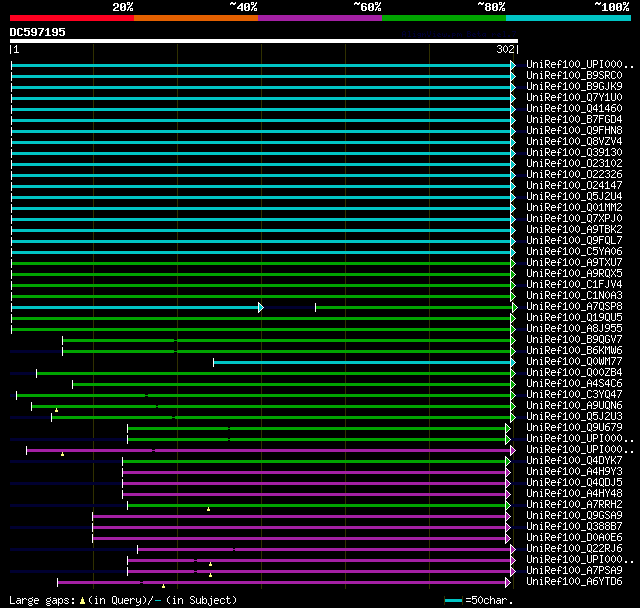Select the UniRef100_B9QGV7 label
The image size is (640, 608).
574,340
